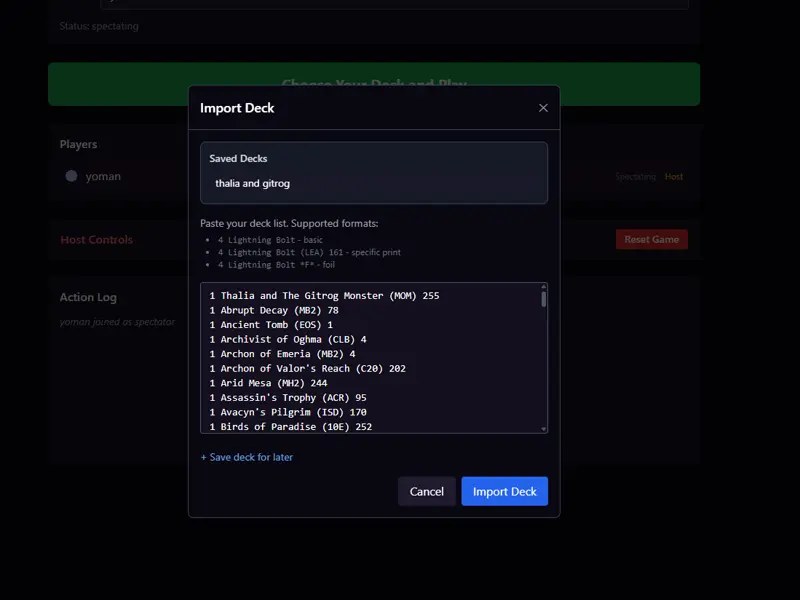Load the saved deck 'thalia and gitrog'

[253, 183]
